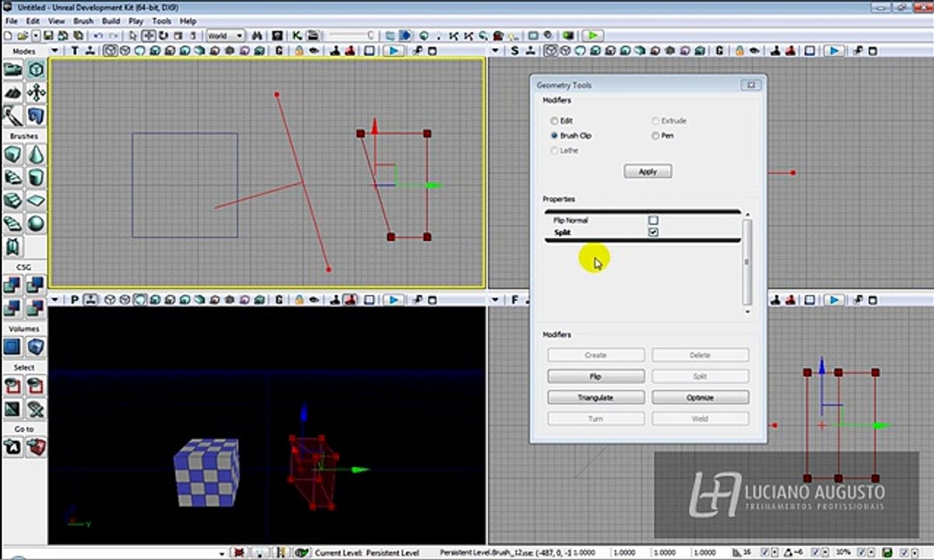Click CSG Deintersect icon
This screenshot has height=560, width=934.
[36, 308]
